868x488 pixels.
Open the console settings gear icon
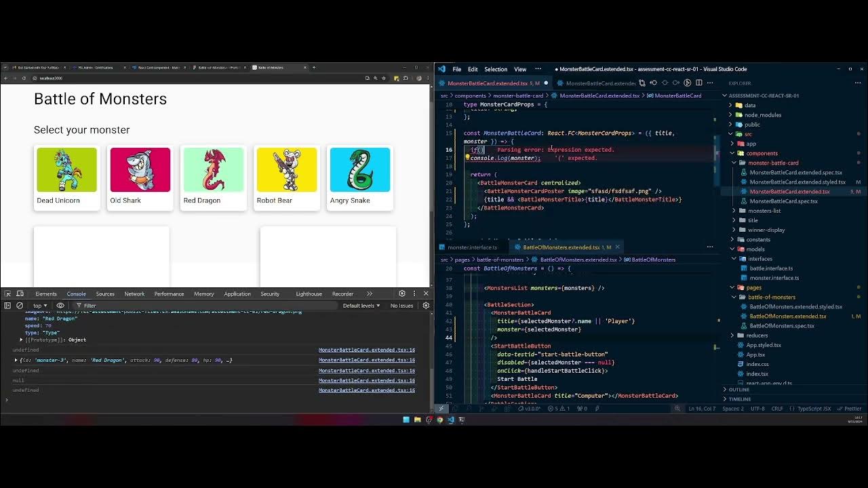tap(426, 306)
